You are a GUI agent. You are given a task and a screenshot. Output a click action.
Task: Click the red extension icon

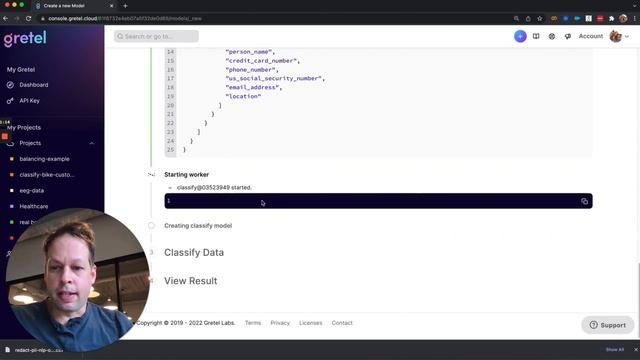[x=600, y=18]
